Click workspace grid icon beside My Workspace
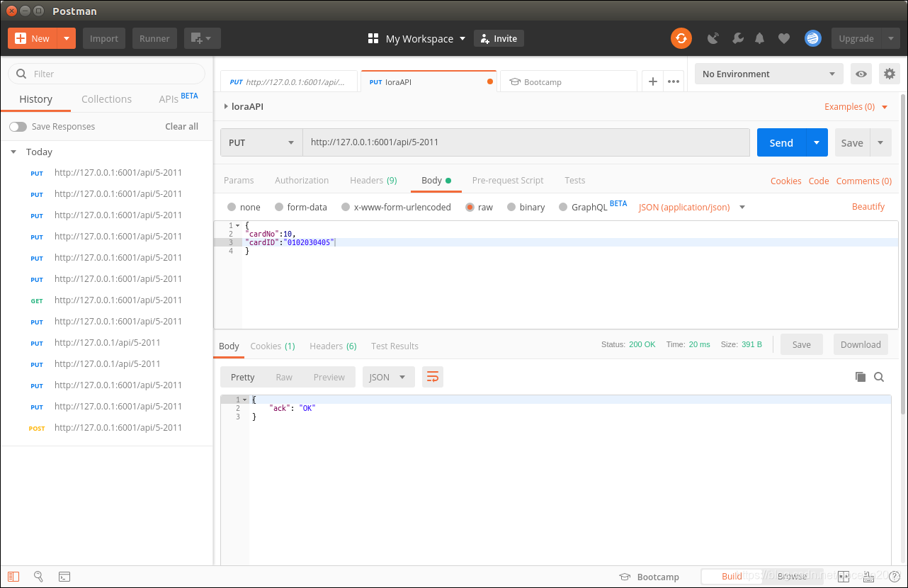908x588 pixels. (x=373, y=38)
